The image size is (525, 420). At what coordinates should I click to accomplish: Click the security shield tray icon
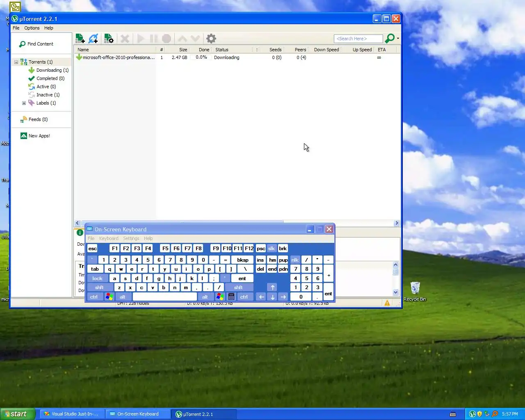[479, 414]
